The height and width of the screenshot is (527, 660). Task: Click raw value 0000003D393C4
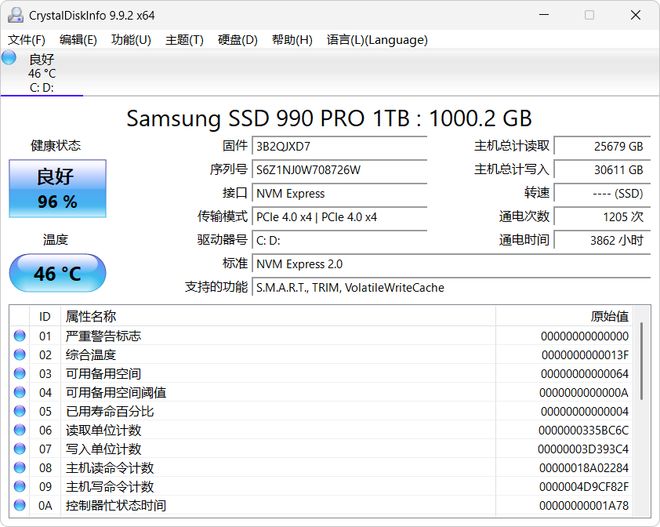pos(583,449)
